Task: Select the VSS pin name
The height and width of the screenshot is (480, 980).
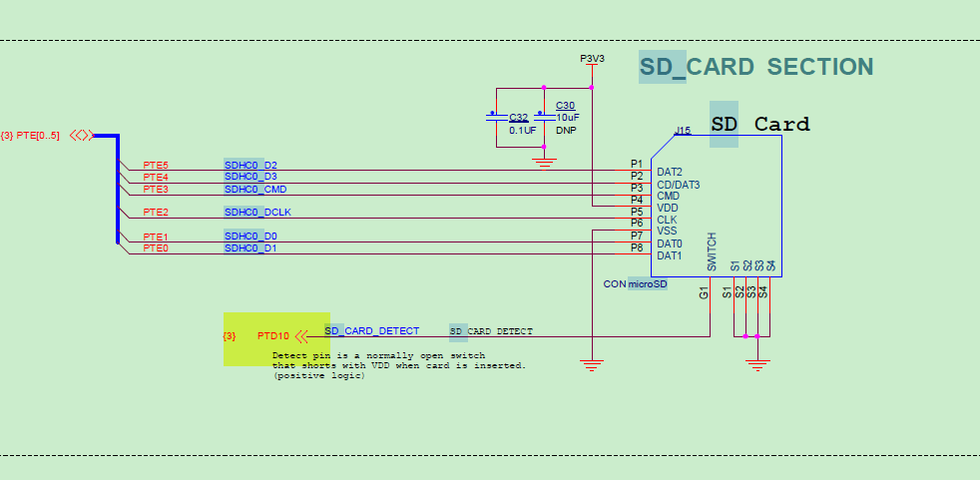Action: (x=667, y=232)
